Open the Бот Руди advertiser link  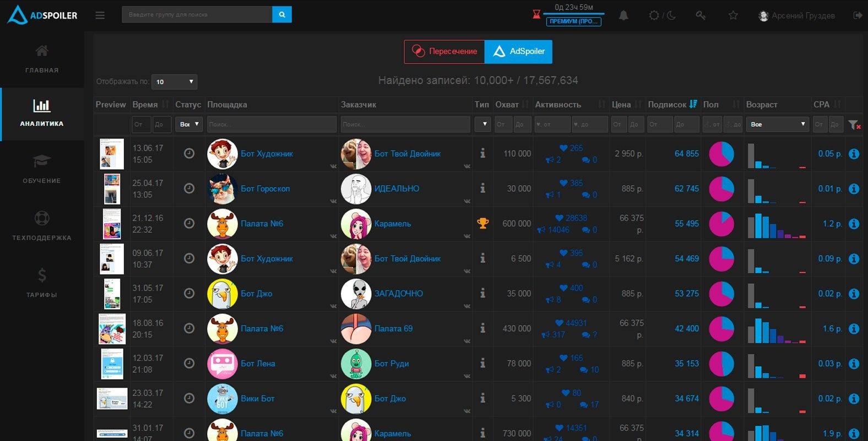click(392, 364)
